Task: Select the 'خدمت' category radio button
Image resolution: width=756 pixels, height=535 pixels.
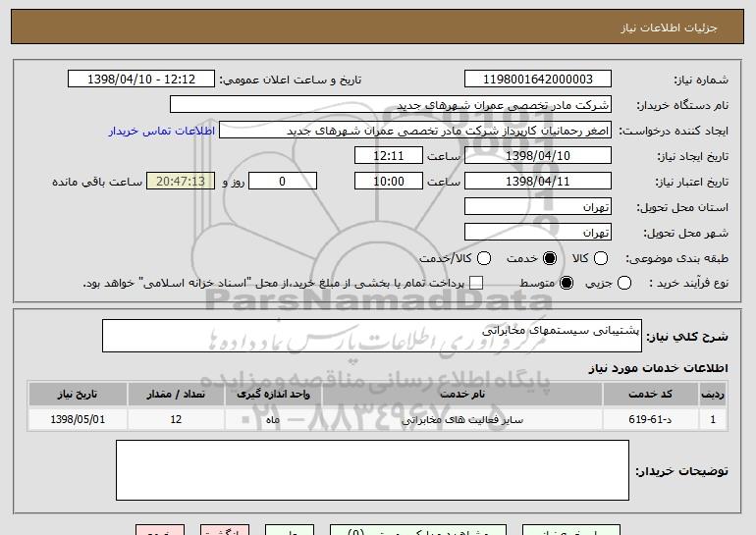Action: pyautogui.click(x=549, y=258)
